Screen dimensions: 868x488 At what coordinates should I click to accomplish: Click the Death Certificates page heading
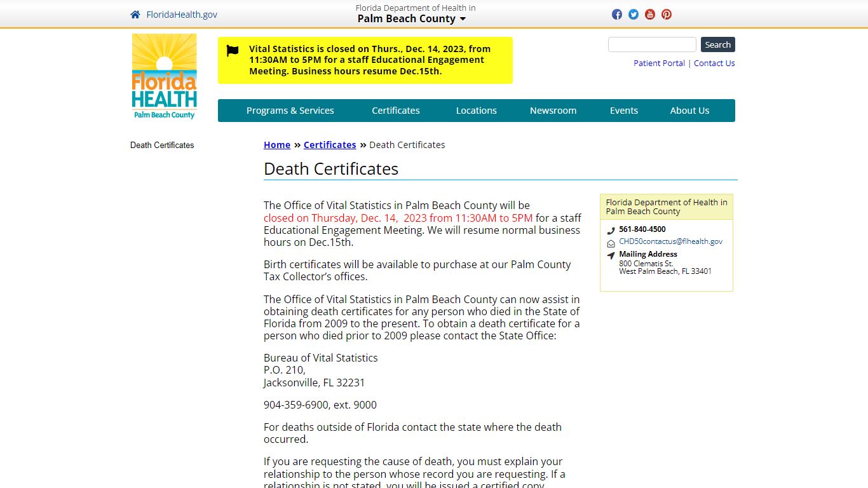click(x=331, y=169)
